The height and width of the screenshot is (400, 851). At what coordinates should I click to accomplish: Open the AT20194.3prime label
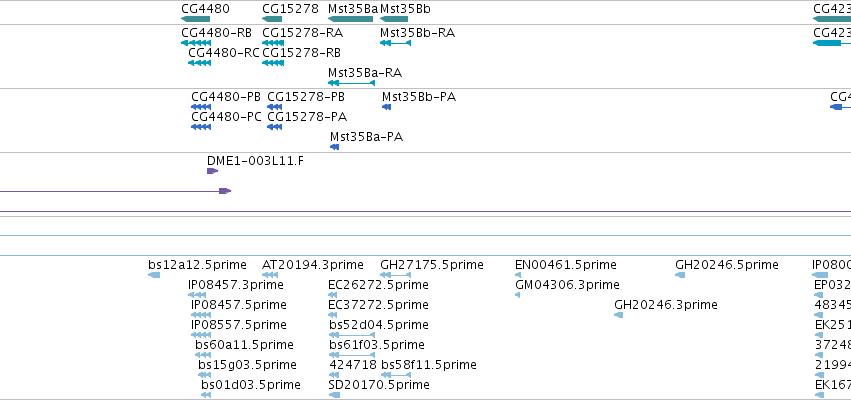click(313, 265)
